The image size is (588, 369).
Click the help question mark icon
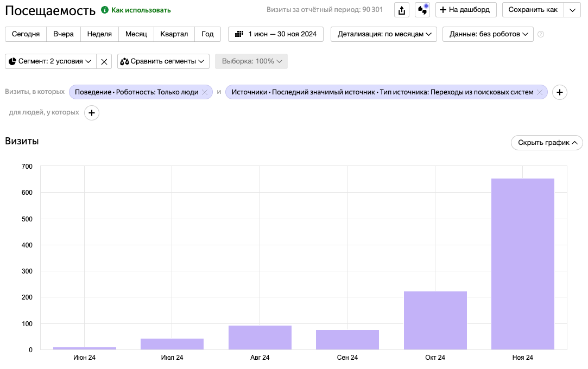coord(540,34)
